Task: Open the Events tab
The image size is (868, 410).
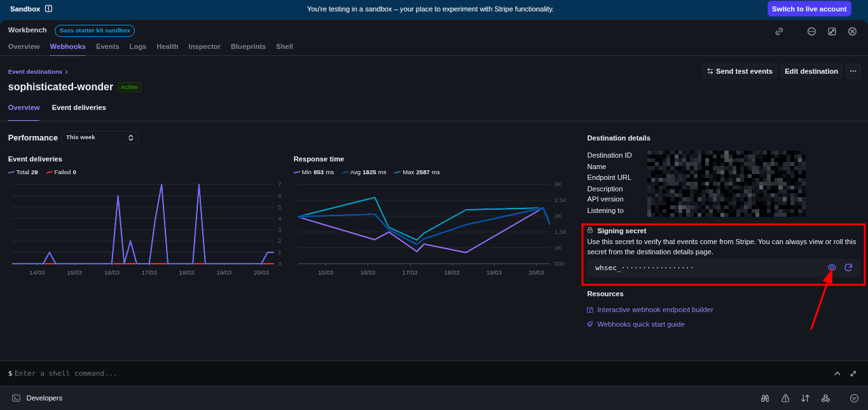Action: [x=107, y=46]
